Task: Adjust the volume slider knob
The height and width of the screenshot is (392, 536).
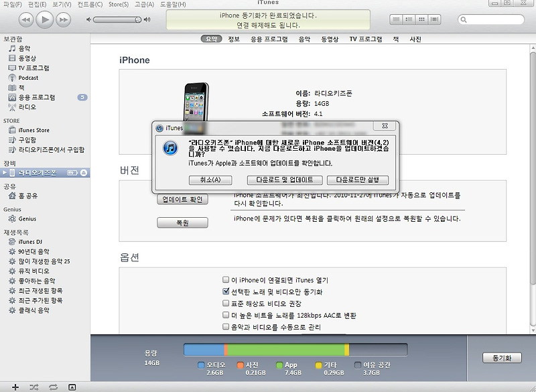Action: click(138, 20)
